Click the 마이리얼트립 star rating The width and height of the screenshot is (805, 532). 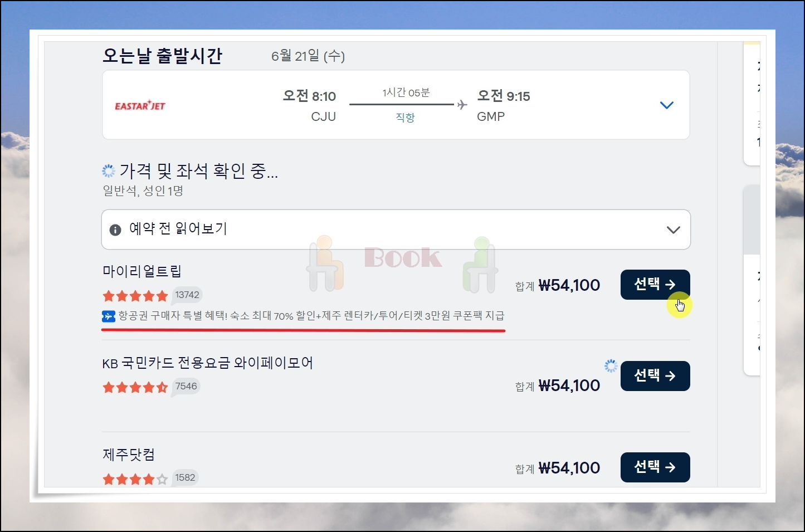(x=135, y=296)
